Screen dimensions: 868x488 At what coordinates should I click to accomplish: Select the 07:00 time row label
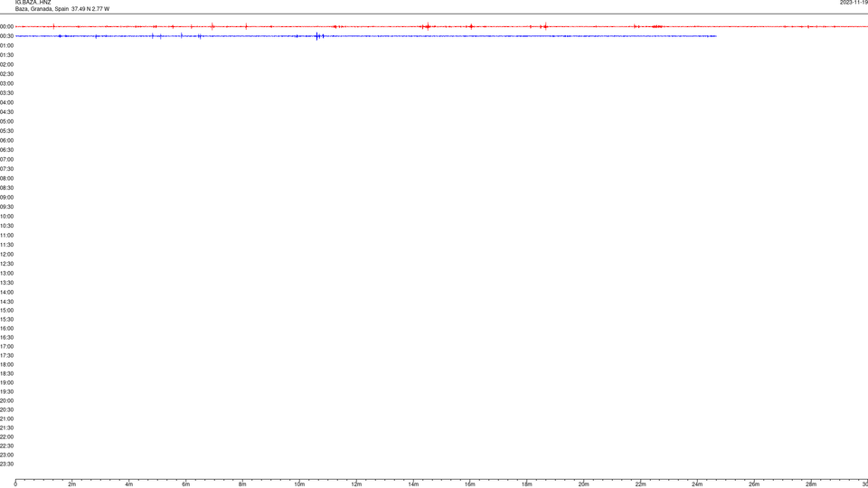[6, 159]
